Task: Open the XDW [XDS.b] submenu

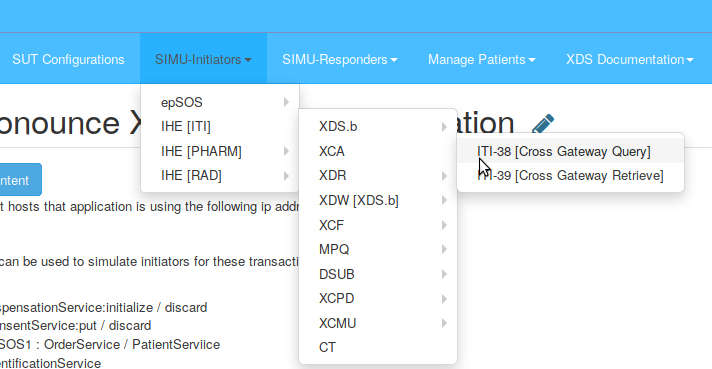Action: (378, 200)
